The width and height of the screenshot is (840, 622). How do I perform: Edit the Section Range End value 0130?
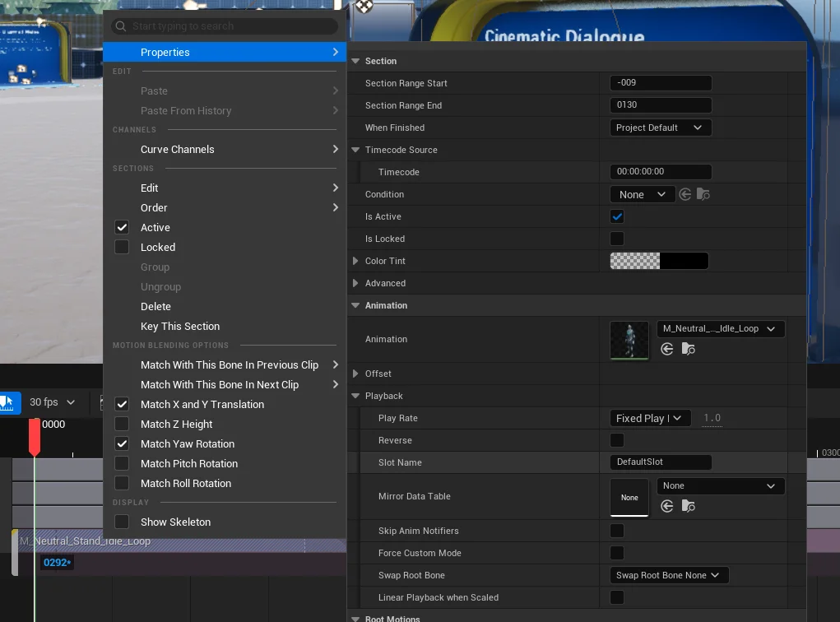click(661, 105)
